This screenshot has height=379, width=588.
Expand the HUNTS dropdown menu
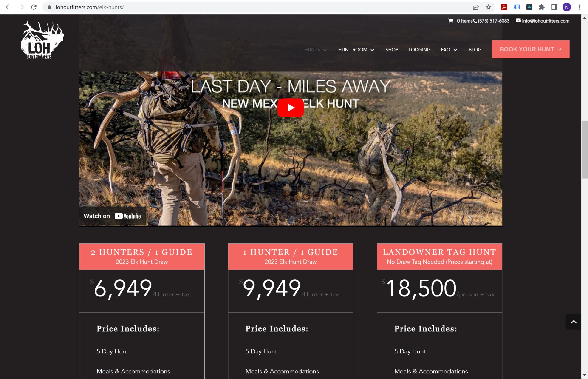pos(315,50)
